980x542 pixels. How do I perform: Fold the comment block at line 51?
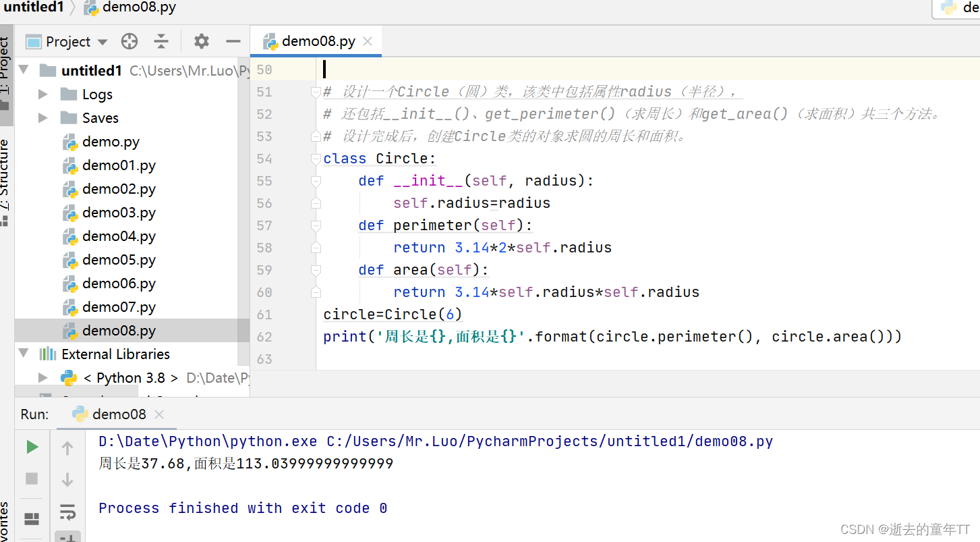pyautogui.click(x=316, y=92)
